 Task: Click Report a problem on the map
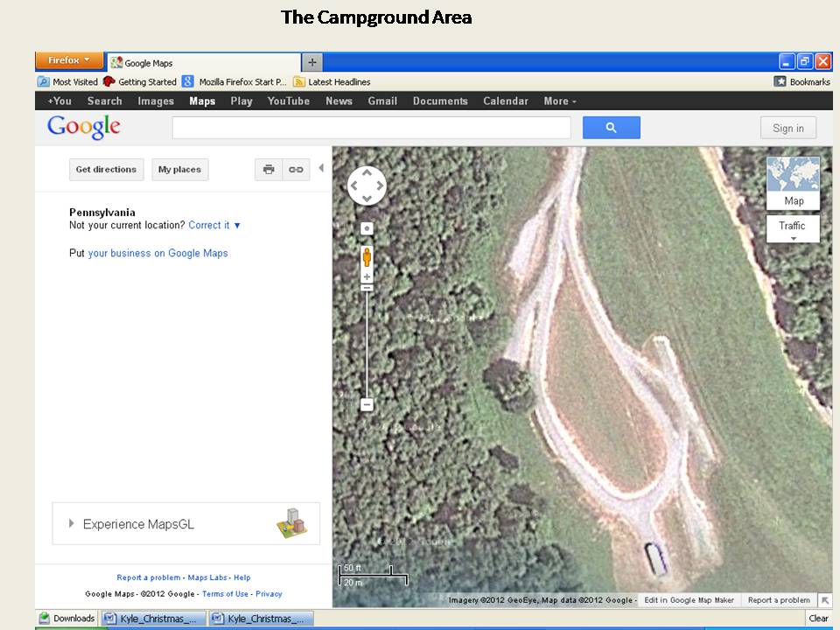[x=779, y=600]
